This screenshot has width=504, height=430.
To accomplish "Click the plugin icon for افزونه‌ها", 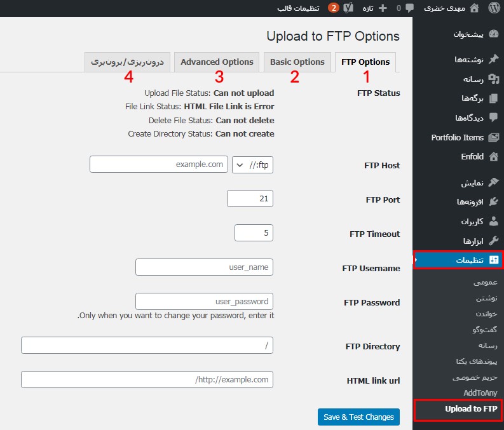I will pos(493,202).
